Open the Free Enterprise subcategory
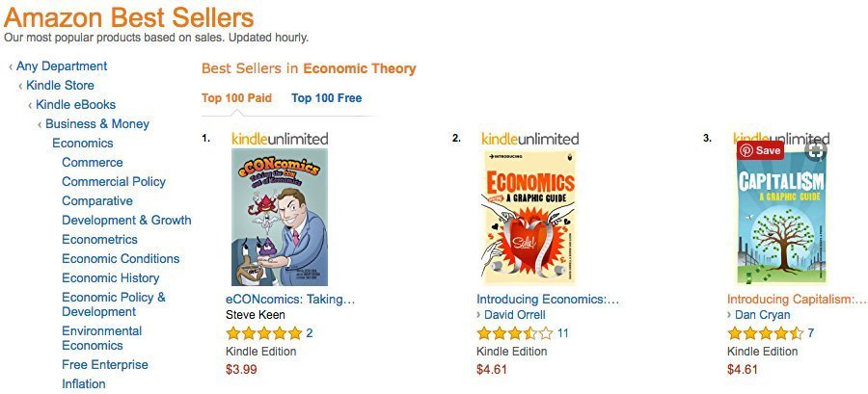The width and height of the screenshot is (868, 394). coord(105,365)
